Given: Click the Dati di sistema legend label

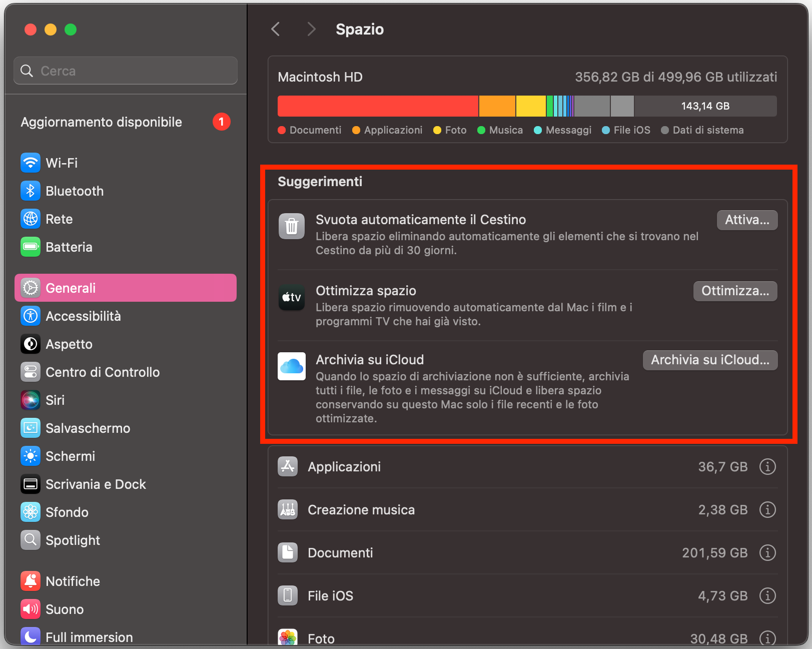Looking at the screenshot, I should [x=708, y=130].
